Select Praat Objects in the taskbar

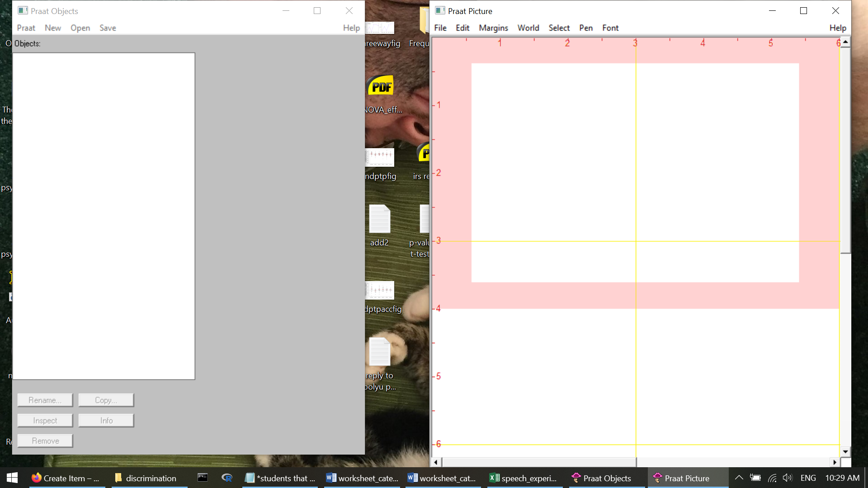pos(607,478)
